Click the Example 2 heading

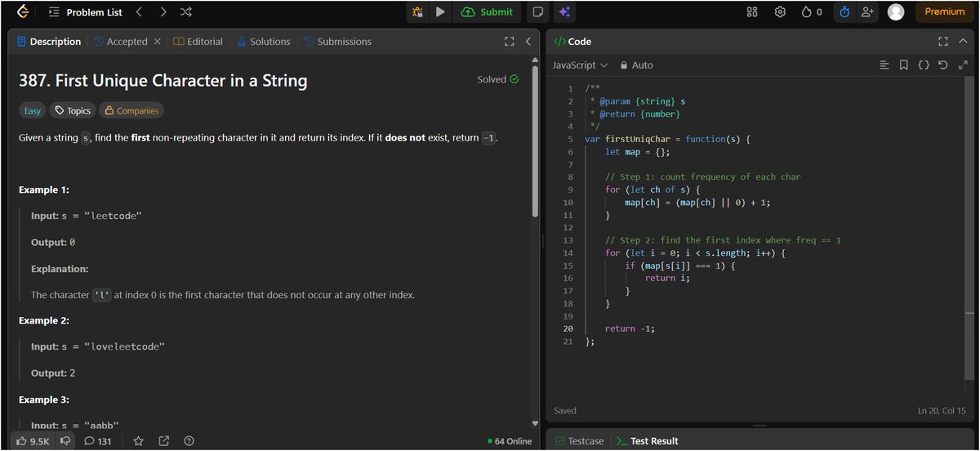click(44, 321)
